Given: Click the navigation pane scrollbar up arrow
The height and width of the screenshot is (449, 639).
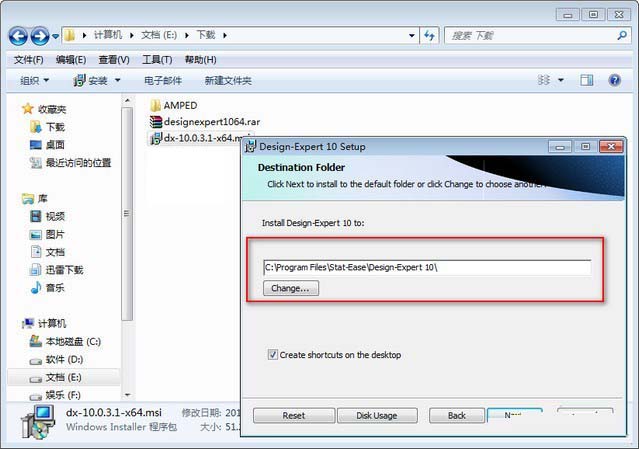Looking at the screenshot, I should coord(128,100).
